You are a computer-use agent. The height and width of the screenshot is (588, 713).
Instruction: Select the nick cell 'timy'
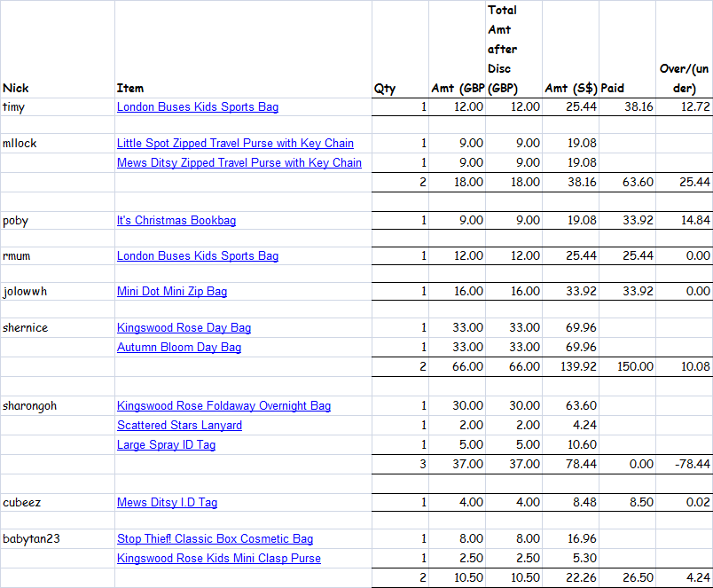(x=58, y=106)
